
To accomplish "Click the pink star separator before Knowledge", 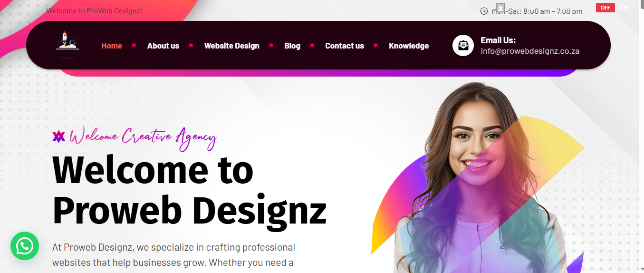I will point(375,46).
